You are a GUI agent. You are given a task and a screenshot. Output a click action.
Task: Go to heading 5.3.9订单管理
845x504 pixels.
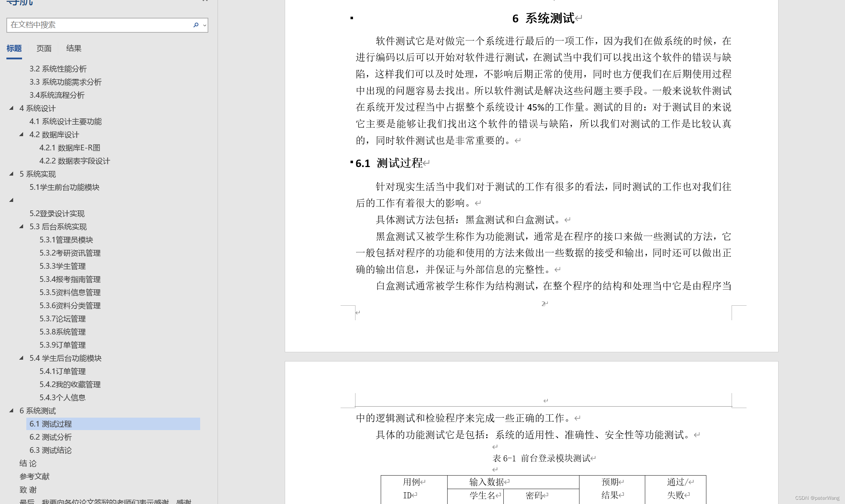click(63, 345)
